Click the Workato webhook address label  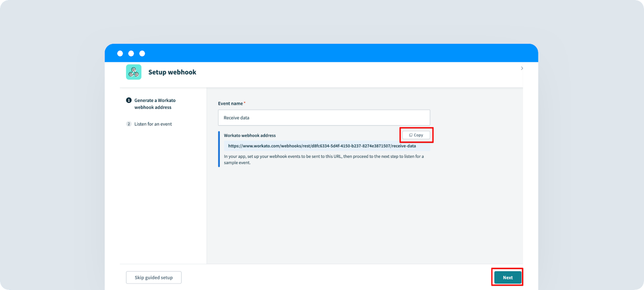(250, 135)
